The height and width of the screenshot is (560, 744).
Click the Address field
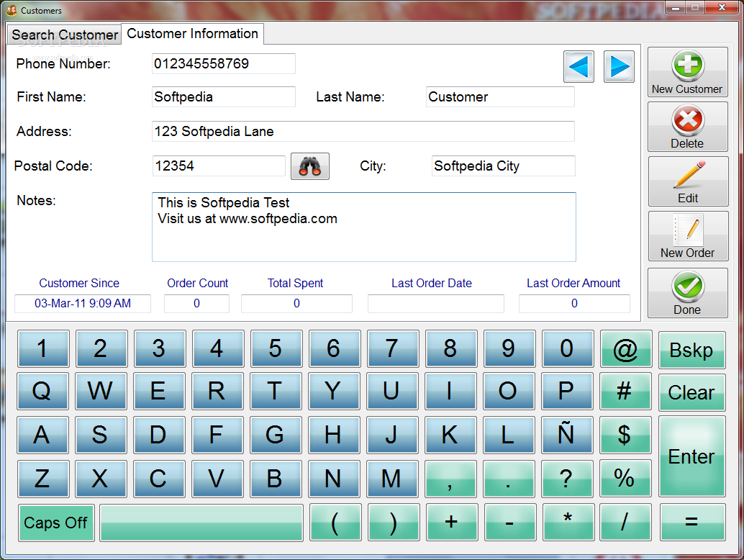(363, 132)
